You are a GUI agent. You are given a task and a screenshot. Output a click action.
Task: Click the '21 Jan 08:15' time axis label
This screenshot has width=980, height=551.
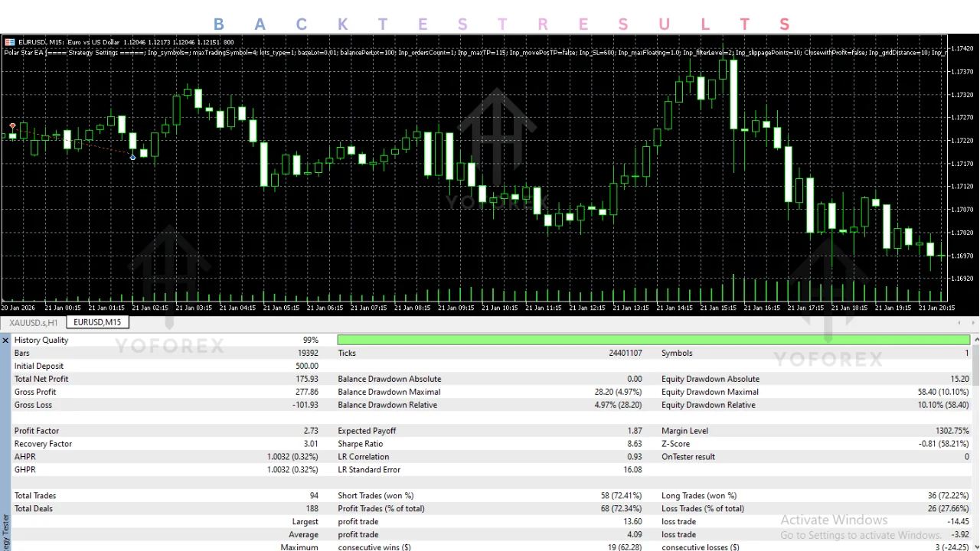click(x=413, y=308)
